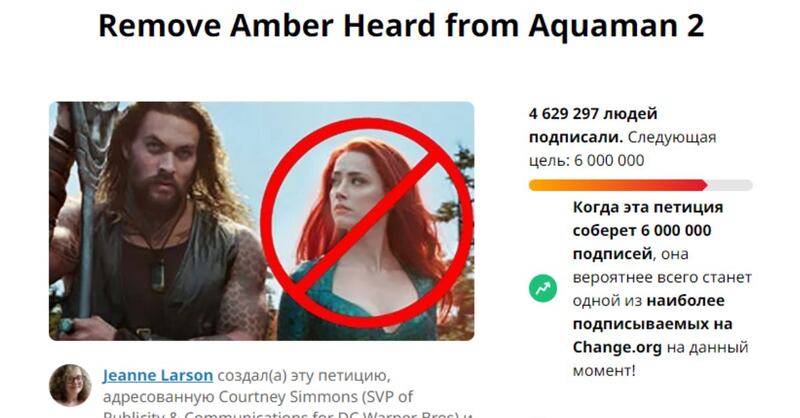Viewport: 800px width, 418px height.
Task: Click the orange-red signature progress bar
Action: point(618,185)
